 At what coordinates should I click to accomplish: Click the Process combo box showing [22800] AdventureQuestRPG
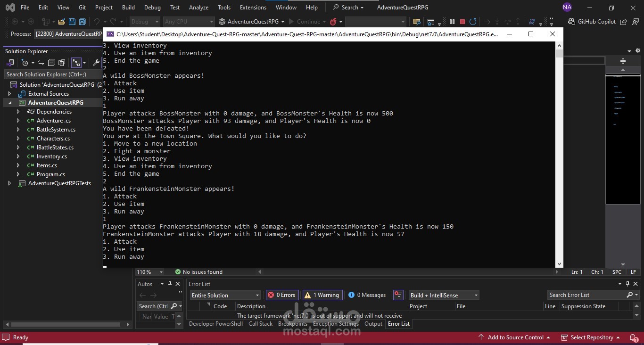68,34
